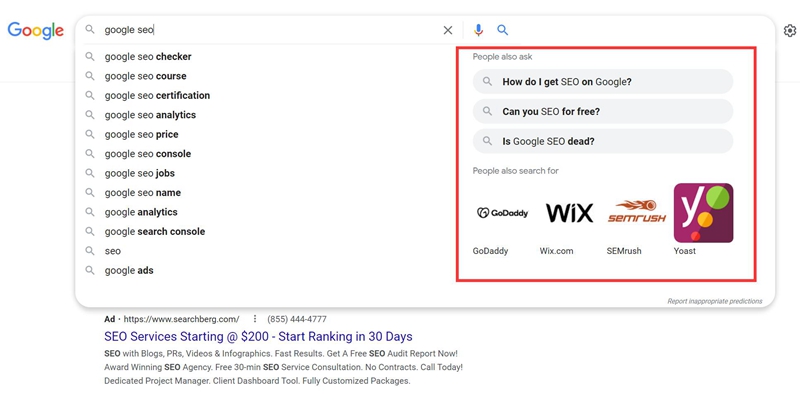This screenshot has height=404, width=800.
Task: Click 'Is Google SEO dead?' question
Action: [x=603, y=141]
